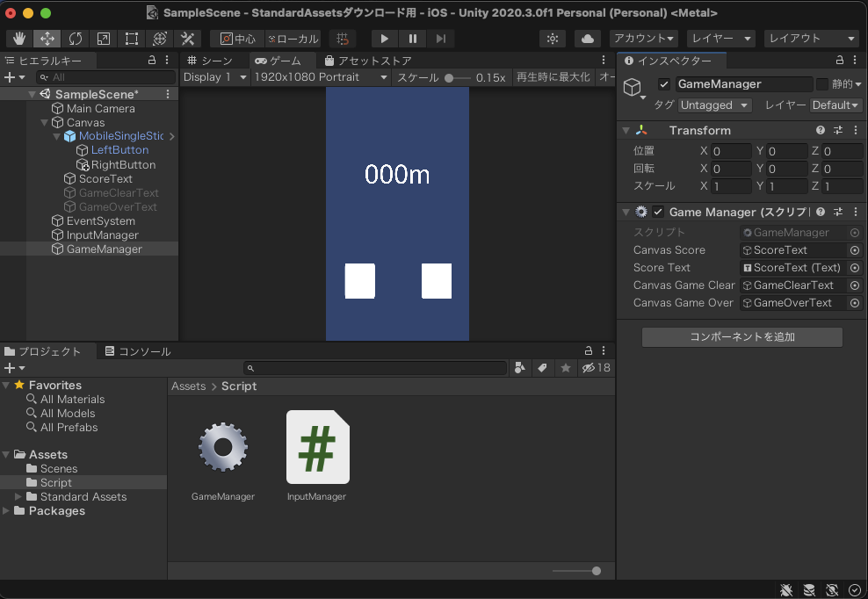This screenshot has height=599, width=868.
Task: Open the Untagged tag dropdown
Action: [715, 105]
